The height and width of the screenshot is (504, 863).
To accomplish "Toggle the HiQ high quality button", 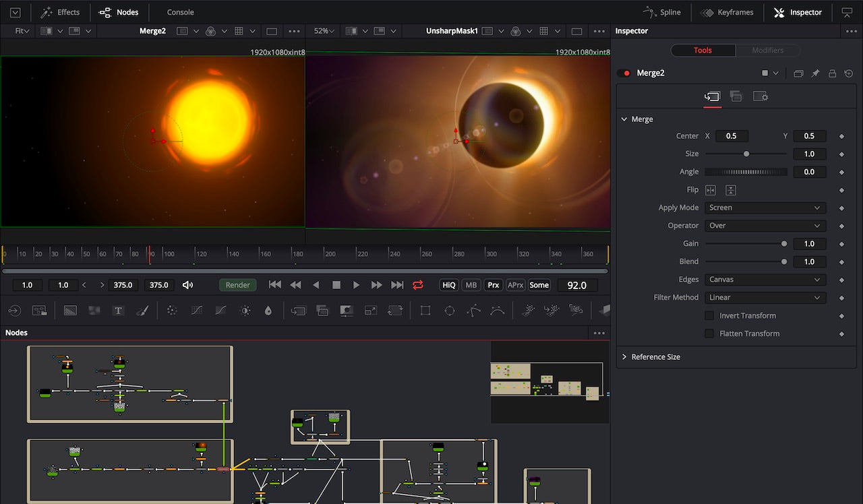I will (x=448, y=285).
